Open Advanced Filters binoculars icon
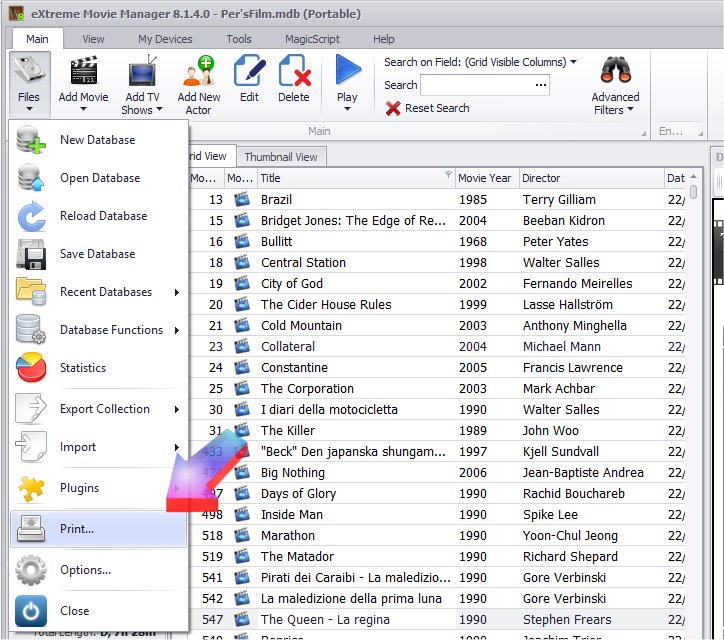Viewport: 724px width, 640px height. (x=615, y=72)
